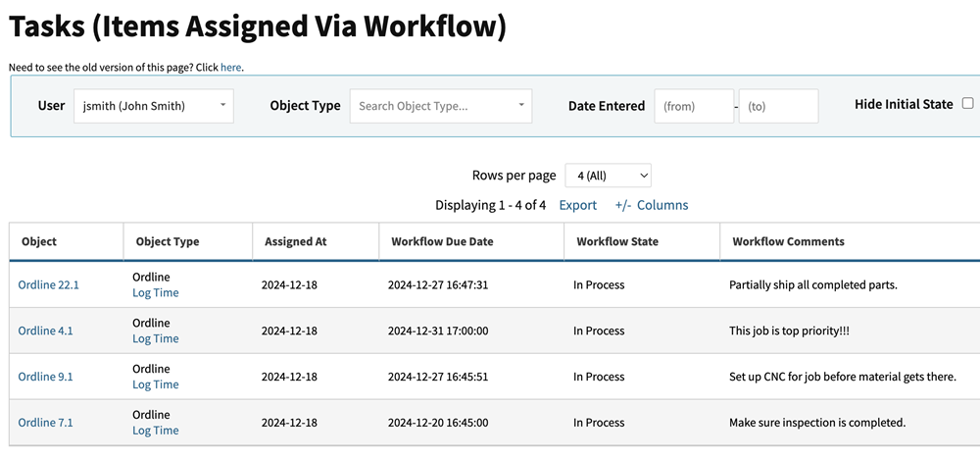Open the User dropdown showing jsmith
Screen dimensions: 980x459
154,106
